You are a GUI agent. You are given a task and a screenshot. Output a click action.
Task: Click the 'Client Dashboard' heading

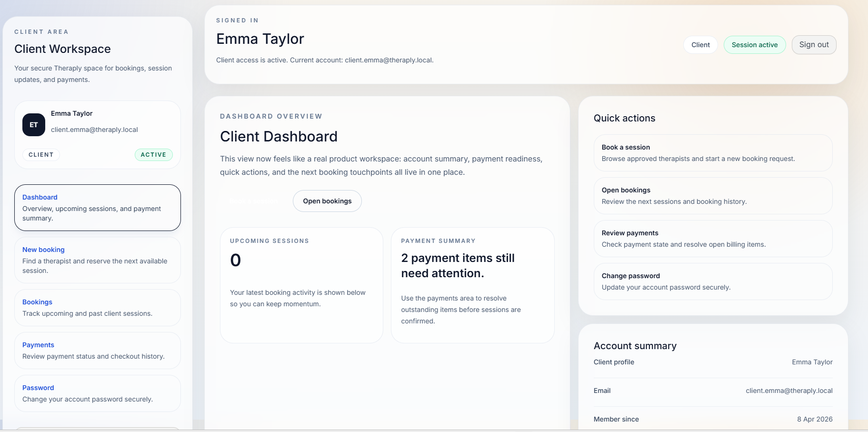click(x=279, y=137)
